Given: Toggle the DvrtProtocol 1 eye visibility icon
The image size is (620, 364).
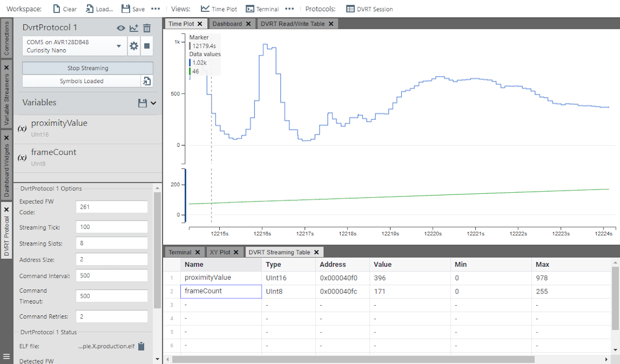Looking at the screenshot, I should (x=121, y=28).
